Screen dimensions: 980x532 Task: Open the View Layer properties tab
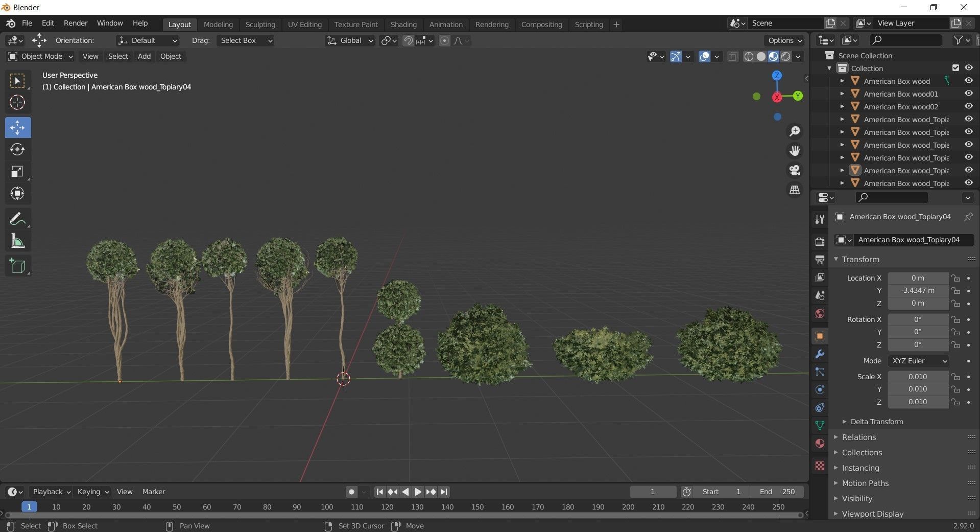coord(820,277)
